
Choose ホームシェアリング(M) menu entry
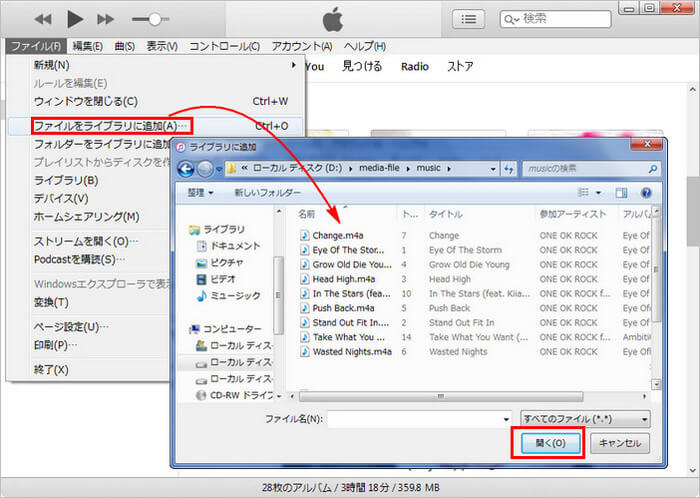[x=87, y=216]
